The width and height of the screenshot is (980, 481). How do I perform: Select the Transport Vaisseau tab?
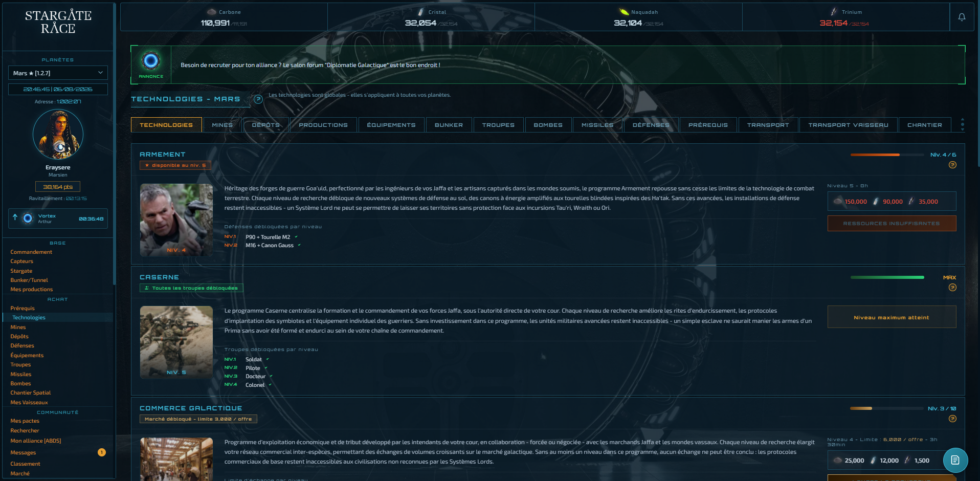[848, 125]
